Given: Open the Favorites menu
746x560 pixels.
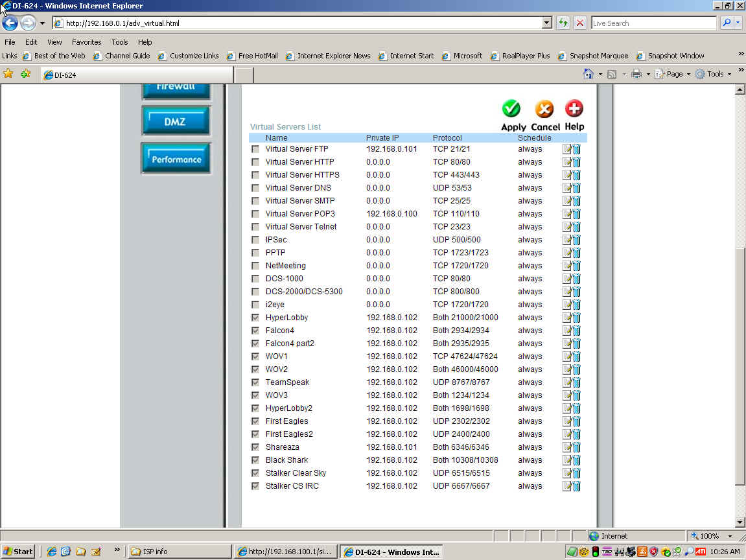Looking at the screenshot, I should (x=87, y=42).
